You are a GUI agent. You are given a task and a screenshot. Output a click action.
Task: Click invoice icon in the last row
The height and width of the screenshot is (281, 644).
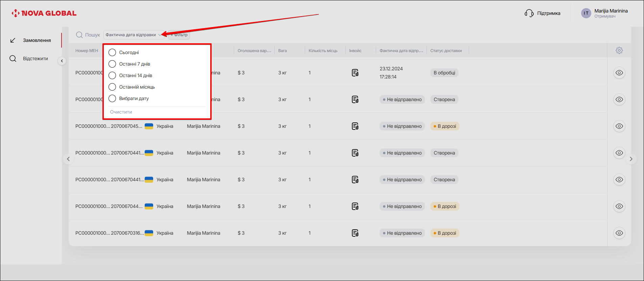355,233
